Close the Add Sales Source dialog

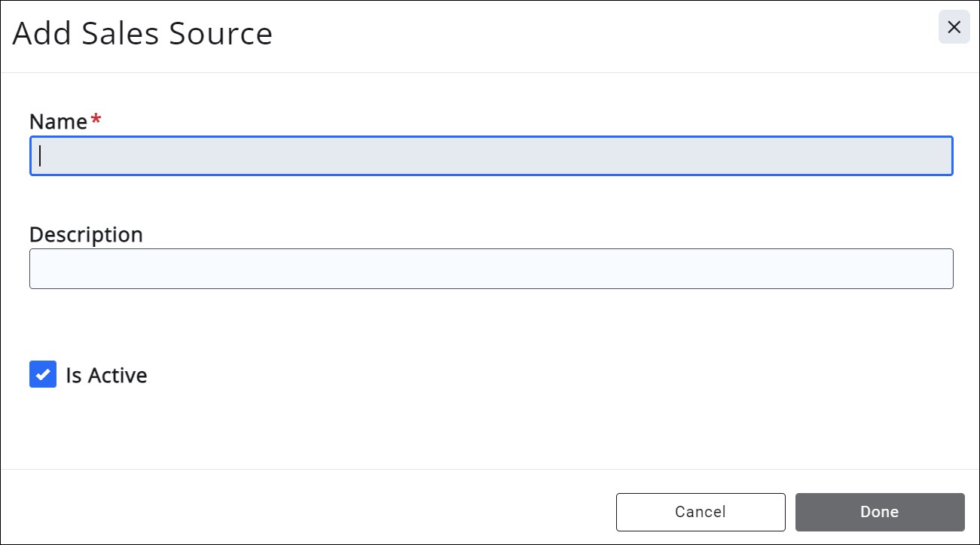point(954,28)
